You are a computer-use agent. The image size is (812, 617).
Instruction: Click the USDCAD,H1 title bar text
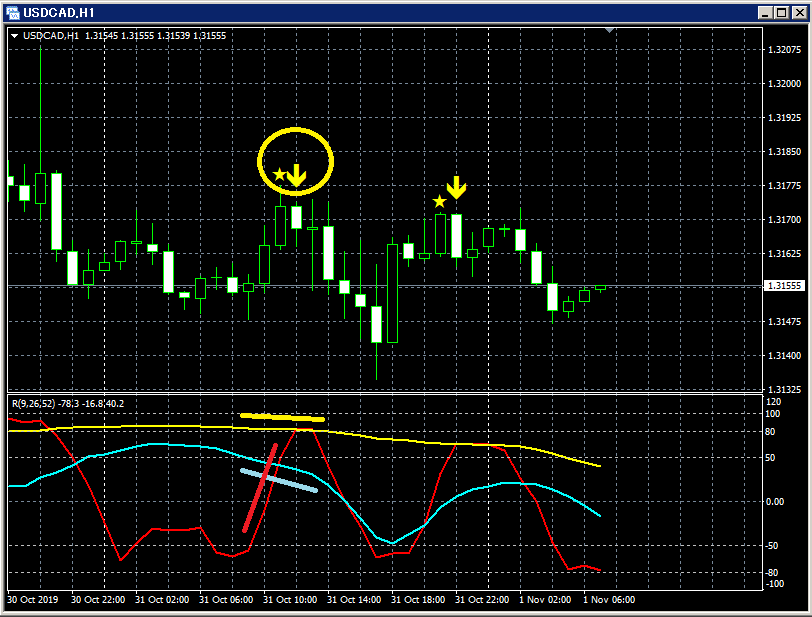coord(59,12)
